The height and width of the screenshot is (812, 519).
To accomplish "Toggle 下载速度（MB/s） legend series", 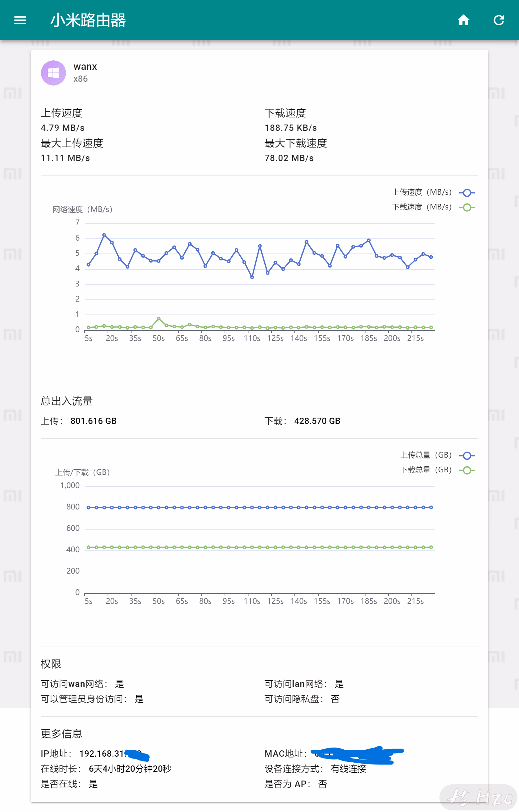I will (x=433, y=207).
